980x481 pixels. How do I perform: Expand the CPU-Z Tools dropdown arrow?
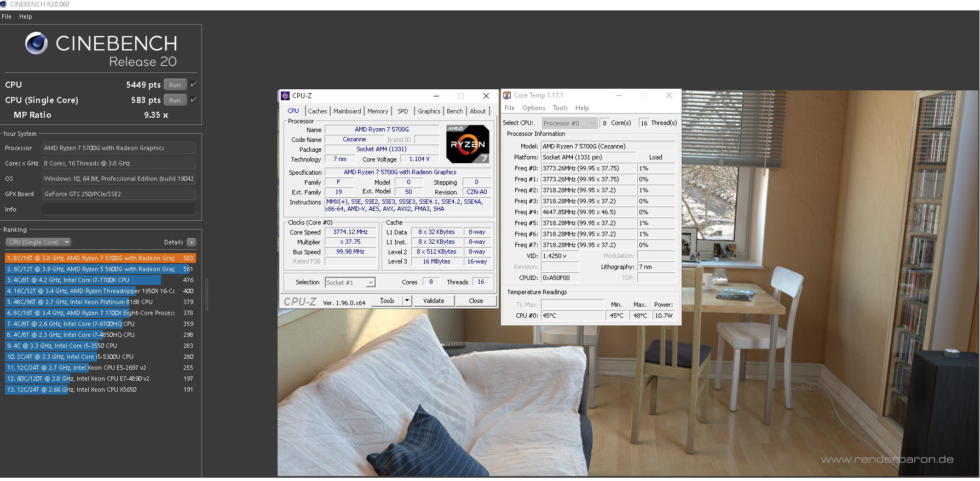[407, 301]
